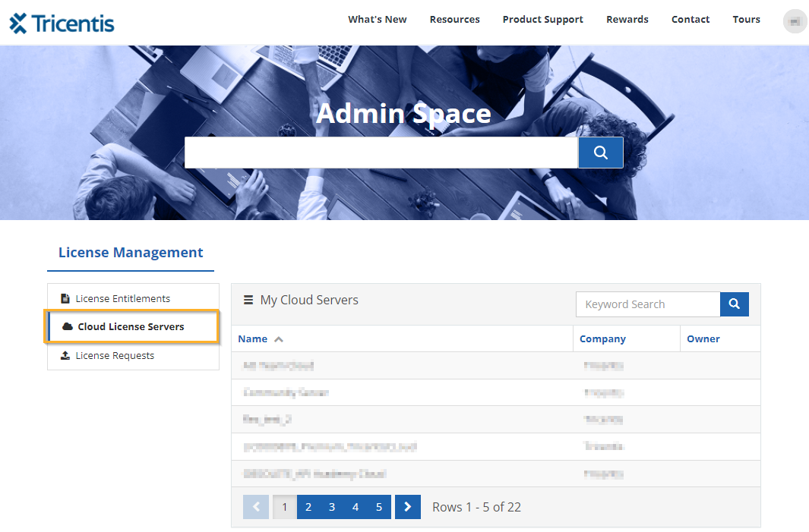The image size is (809, 532).
Task: Toggle the Name column sort arrow
Action: pos(279,339)
